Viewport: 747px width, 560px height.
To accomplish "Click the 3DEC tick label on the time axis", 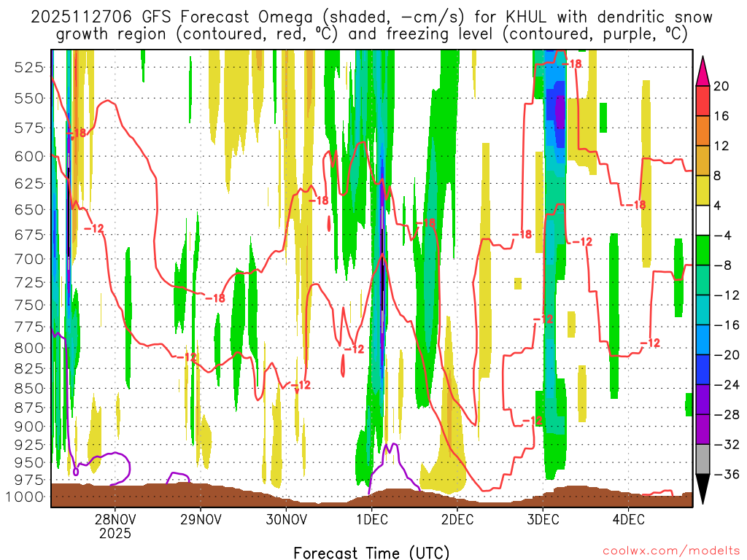I will click(542, 520).
